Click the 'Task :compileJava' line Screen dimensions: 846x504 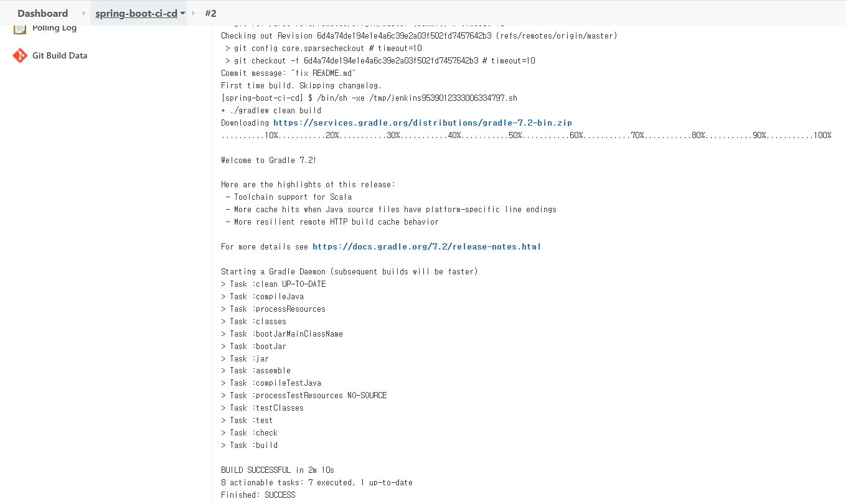(x=262, y=296)
